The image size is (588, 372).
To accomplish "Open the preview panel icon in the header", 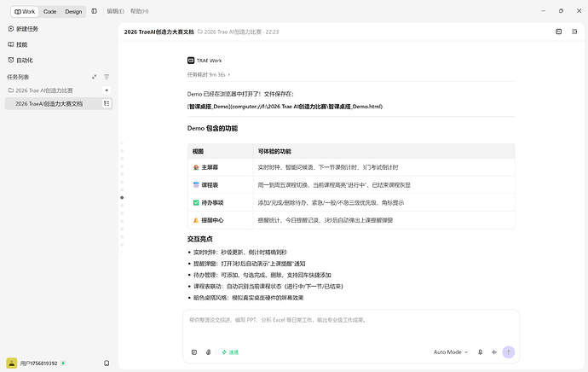I will (x=558, y=32).
